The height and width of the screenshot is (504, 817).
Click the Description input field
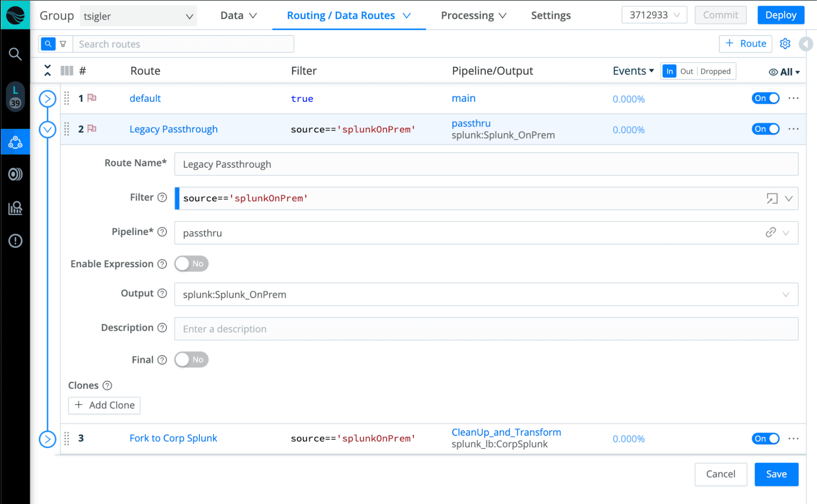click(x=486, y=329)
